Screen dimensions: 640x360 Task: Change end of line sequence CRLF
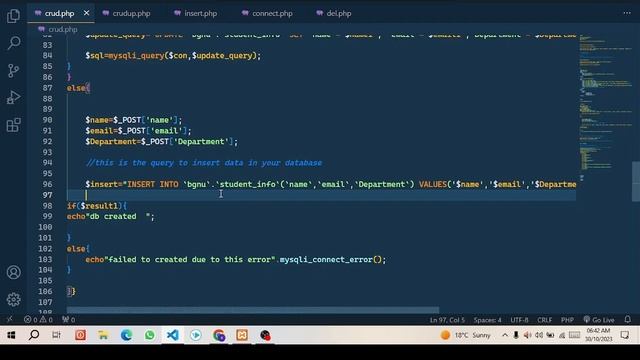pyautogui.click(x=544, y=320)
